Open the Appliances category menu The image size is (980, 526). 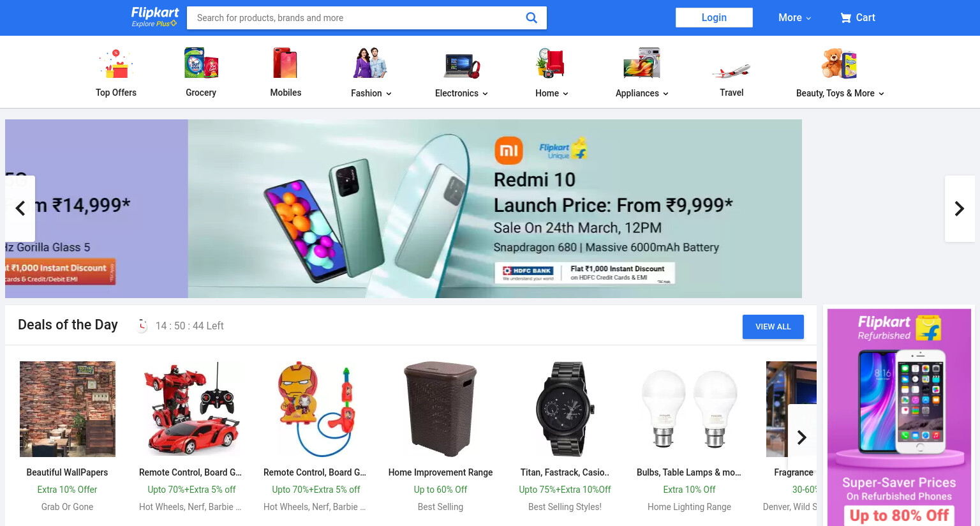(642, 93)
